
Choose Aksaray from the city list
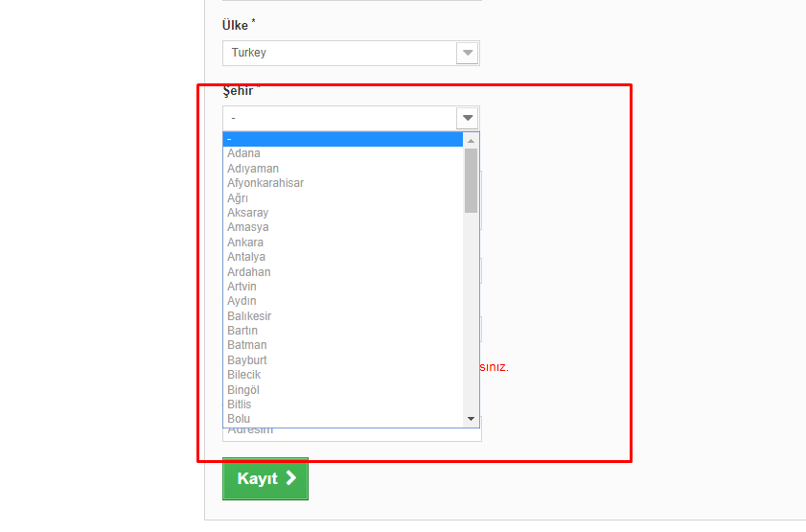[x=247, y=213]
